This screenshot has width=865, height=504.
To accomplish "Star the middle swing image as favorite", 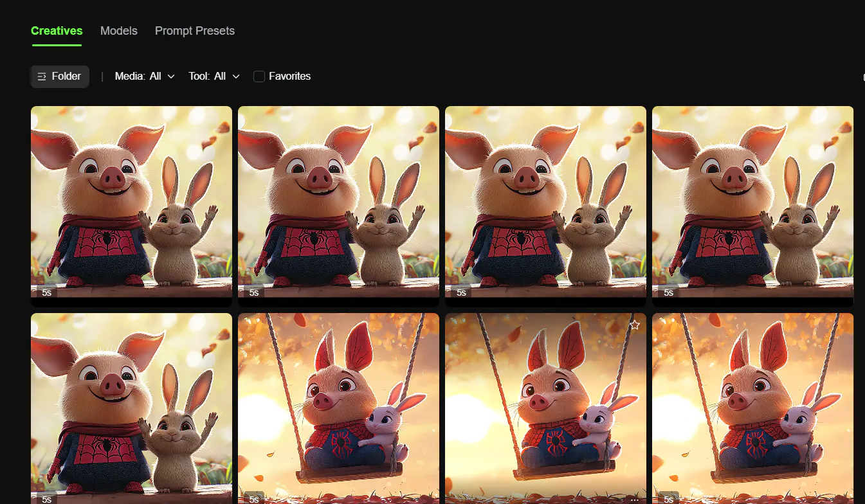I will coord(635,325).
